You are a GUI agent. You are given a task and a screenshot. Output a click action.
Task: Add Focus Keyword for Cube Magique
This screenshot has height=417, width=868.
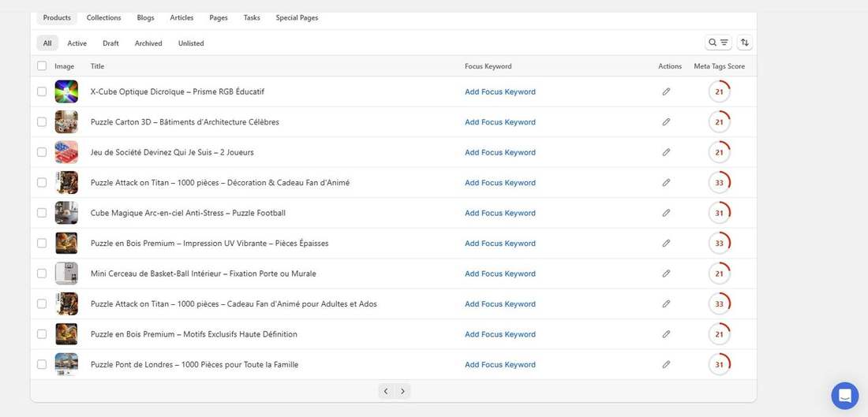pos(500,213)
